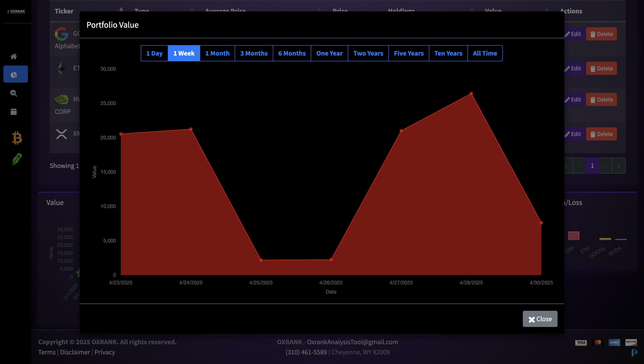The image size is (644, 364).
Task: Open the Privacy link in footer
Action: pyautogui.click(x=105, y=352)
